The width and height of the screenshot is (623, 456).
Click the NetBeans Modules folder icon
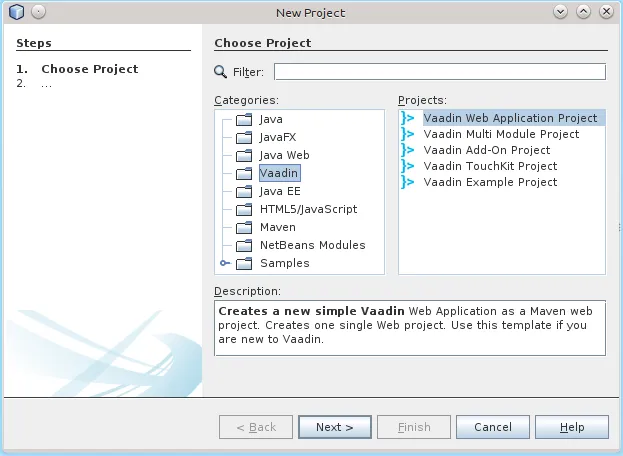[244, 245]
